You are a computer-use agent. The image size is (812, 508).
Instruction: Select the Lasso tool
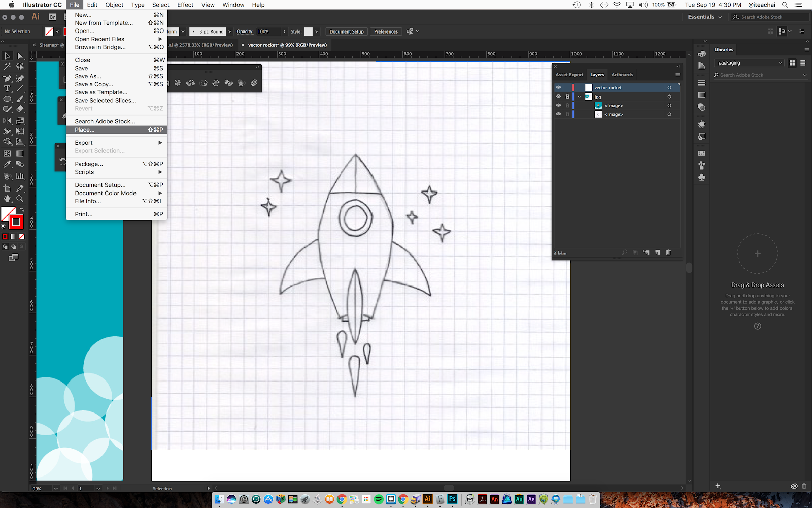20,67
